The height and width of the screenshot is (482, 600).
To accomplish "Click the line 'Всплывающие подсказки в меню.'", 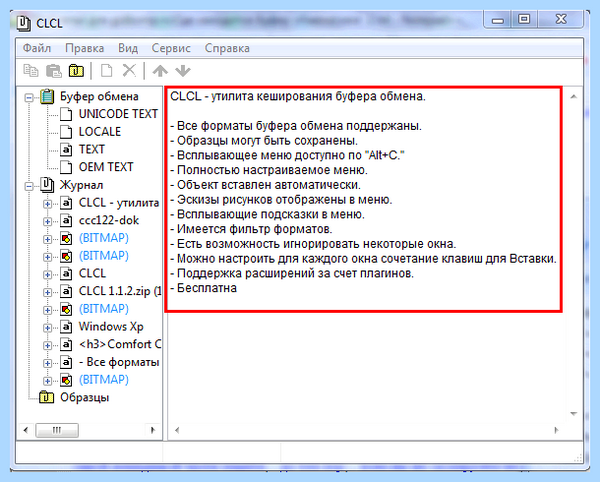I will (x=267, y=215).
